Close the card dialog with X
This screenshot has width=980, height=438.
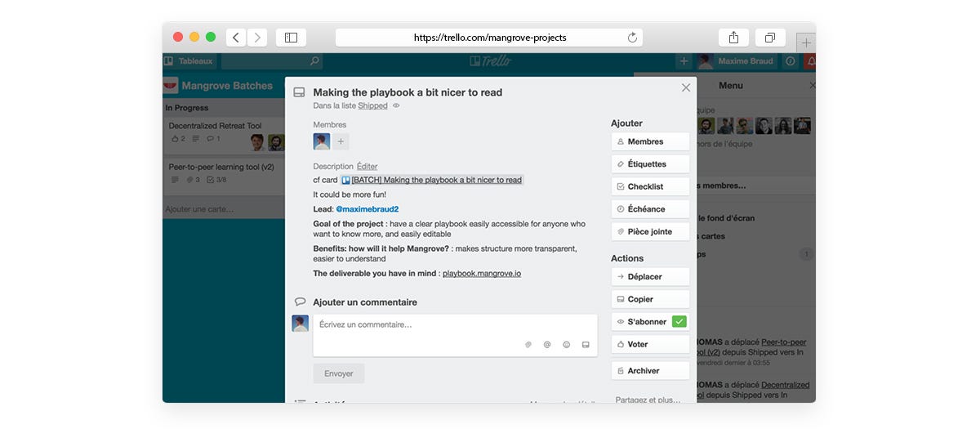tap(686, 87)
